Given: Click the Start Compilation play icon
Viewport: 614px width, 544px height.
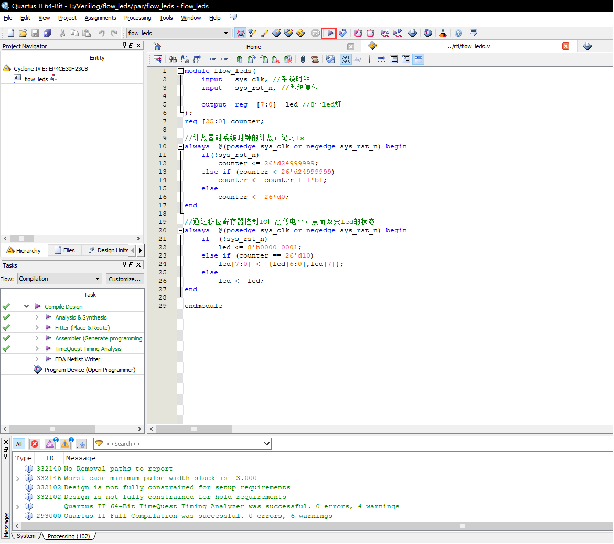Looking at the screenshot, I should pyautogui.click(x=329, y=33).
